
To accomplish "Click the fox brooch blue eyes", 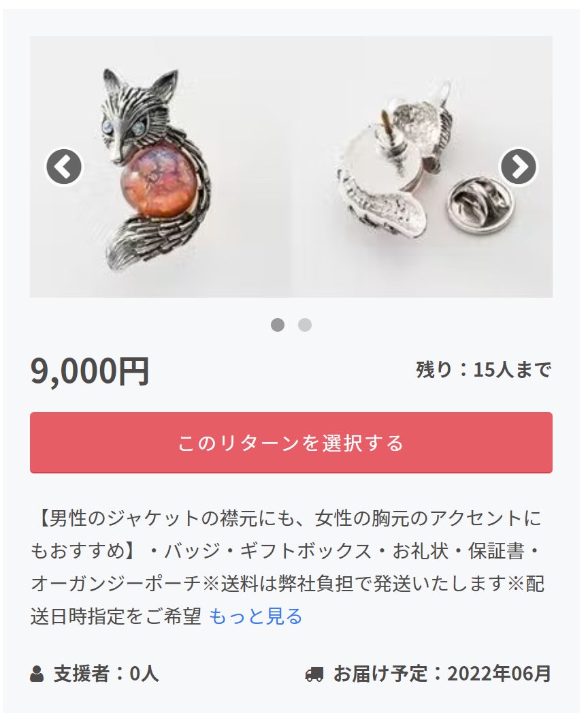I will 122,129.
